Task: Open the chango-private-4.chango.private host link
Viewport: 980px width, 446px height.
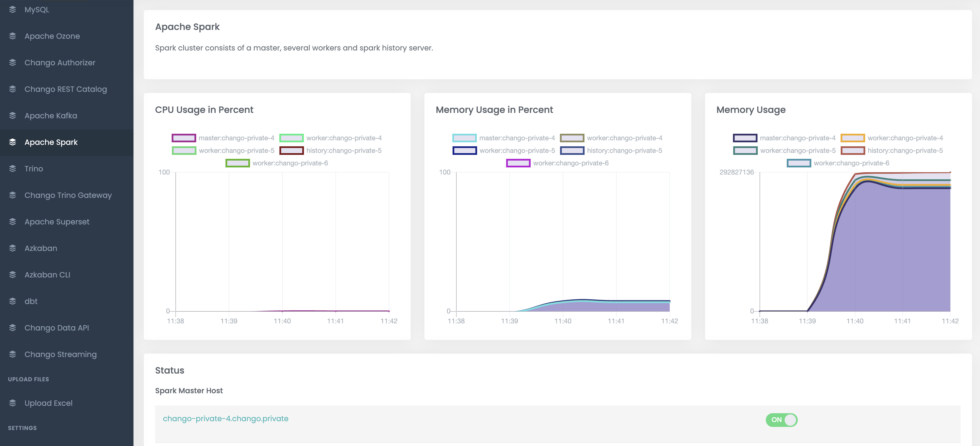Action: 226,419
